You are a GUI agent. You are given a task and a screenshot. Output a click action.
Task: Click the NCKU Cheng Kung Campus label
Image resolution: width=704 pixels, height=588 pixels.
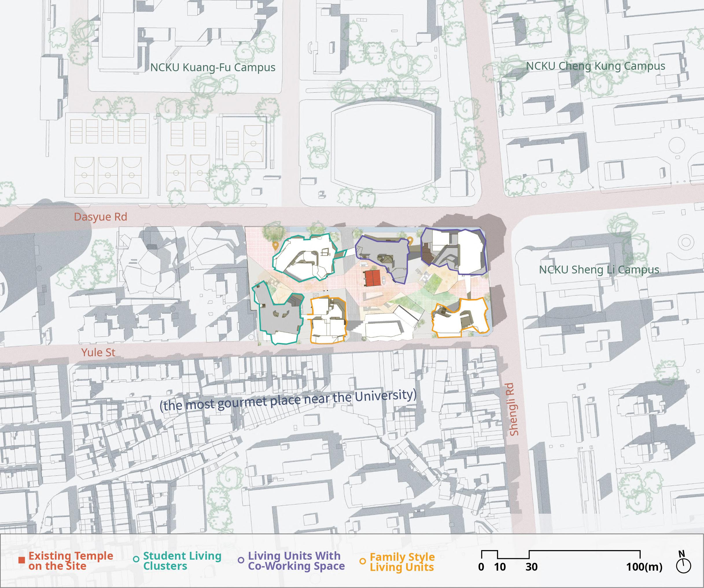point(595,66)
